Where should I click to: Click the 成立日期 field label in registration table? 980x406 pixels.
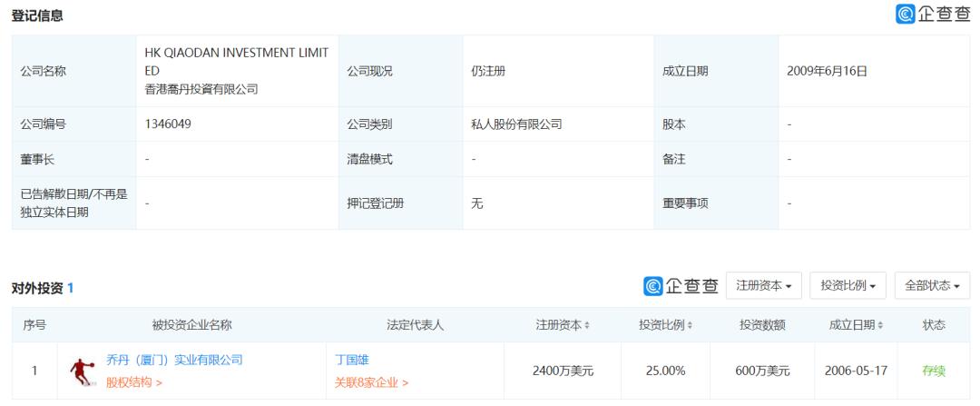pos(685,72)
